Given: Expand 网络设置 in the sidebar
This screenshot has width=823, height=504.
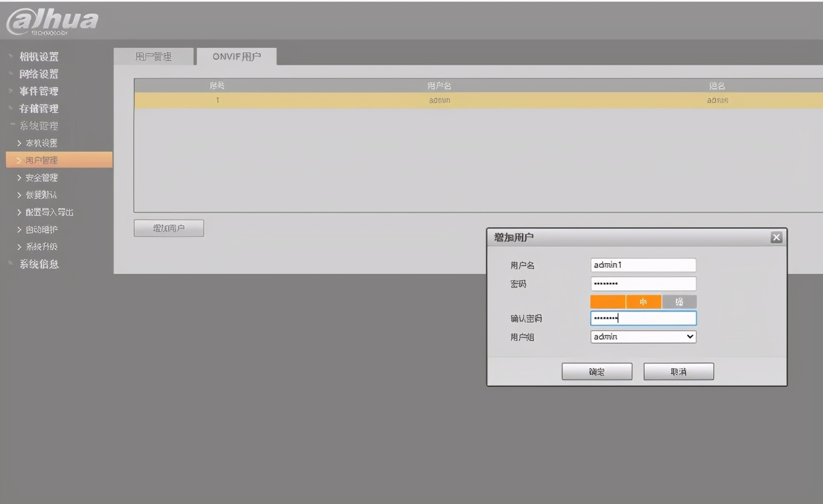Looking at the screenshot, I should pos(39,74).
